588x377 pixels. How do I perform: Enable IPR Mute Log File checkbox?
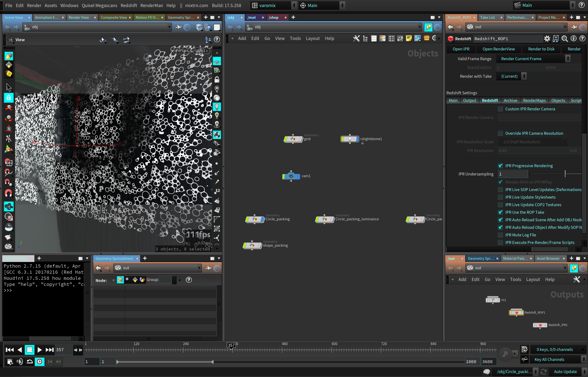coord(500,235)
